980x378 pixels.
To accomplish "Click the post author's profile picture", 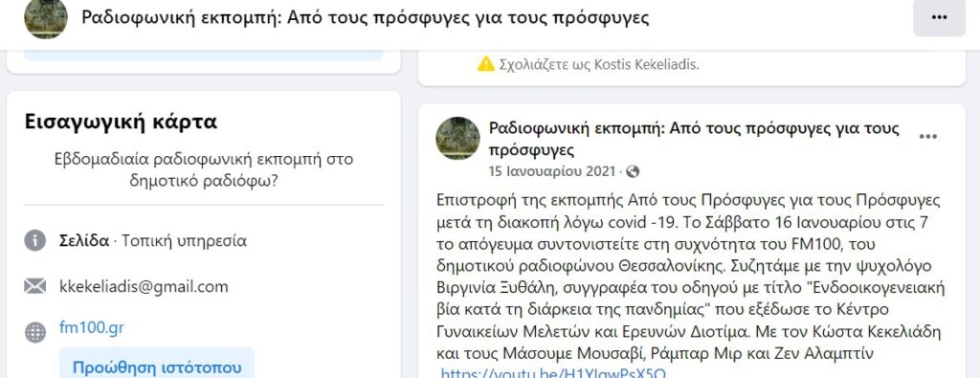I will [457, 138].
